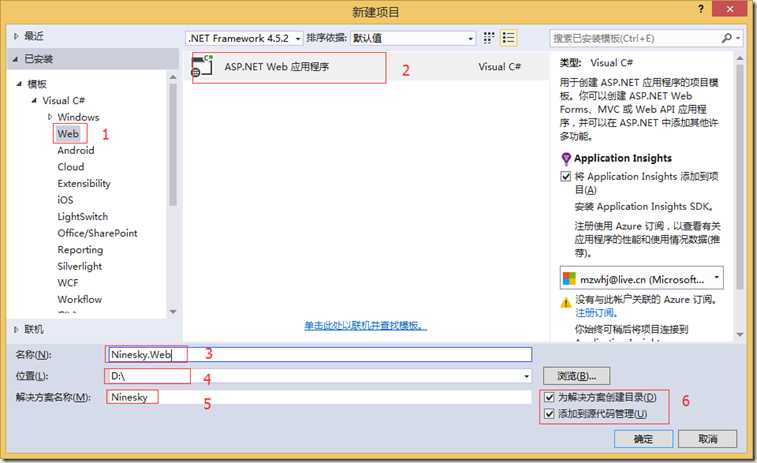
Task: Click the Azure subscription warning icon
Action: click(566, 303)
